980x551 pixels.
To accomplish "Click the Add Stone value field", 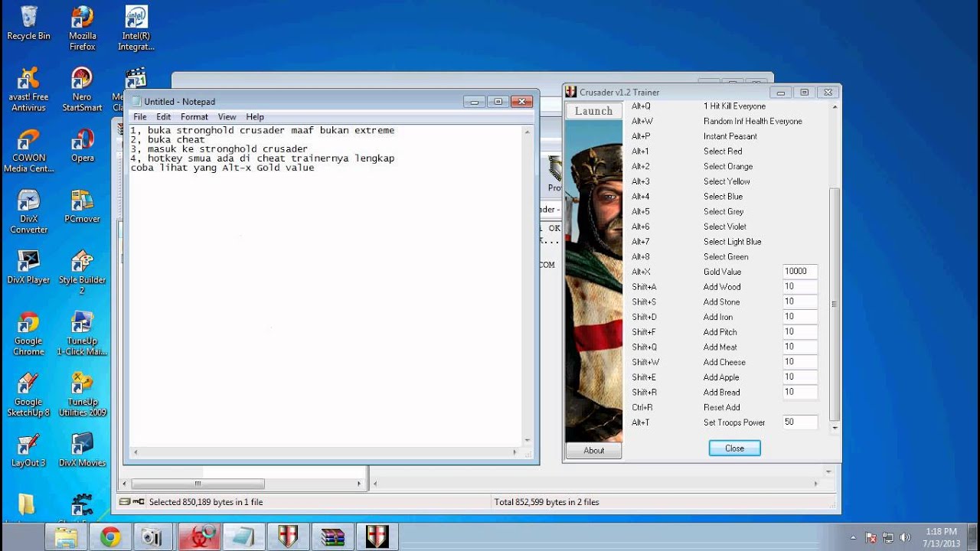I will [800, 302].
